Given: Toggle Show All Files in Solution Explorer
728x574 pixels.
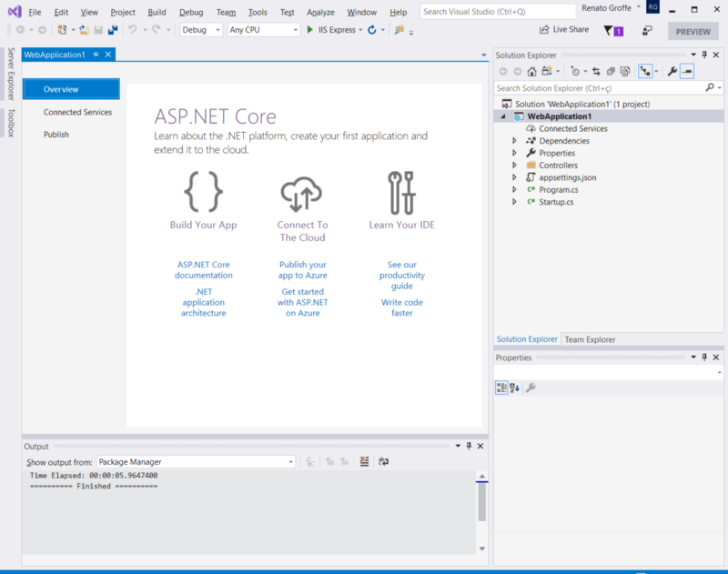Looking at the screenshot, I should [x=625, y=72].
